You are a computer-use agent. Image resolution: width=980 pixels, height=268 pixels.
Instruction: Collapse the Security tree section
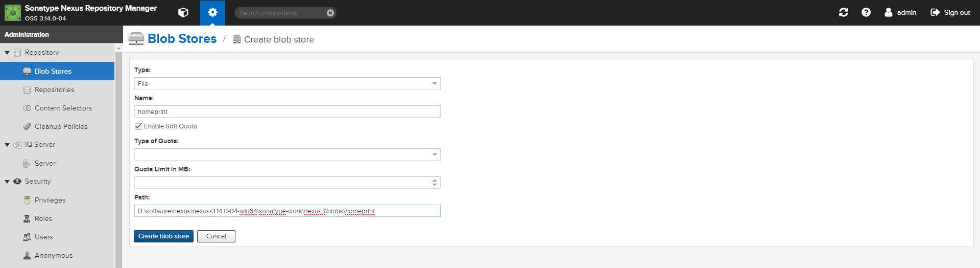tap(7, 182)
